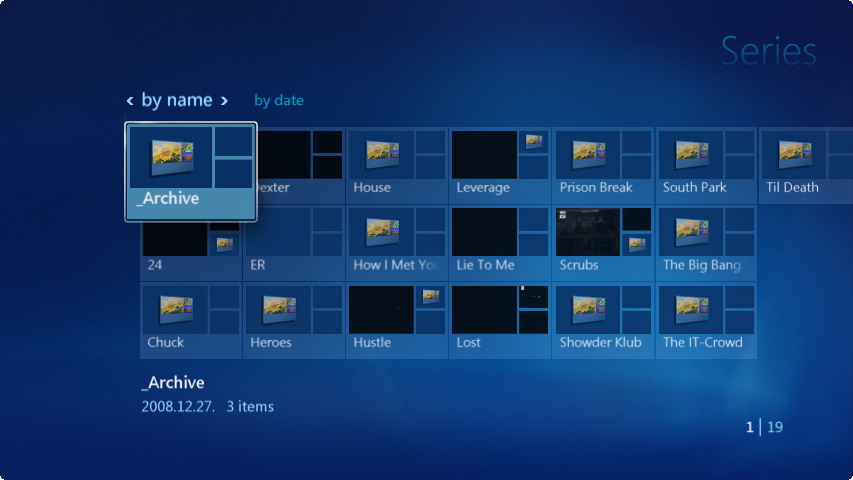Screen dimensions: 853x480
Task: Select the 24 series tile
Action: [191, 243]
